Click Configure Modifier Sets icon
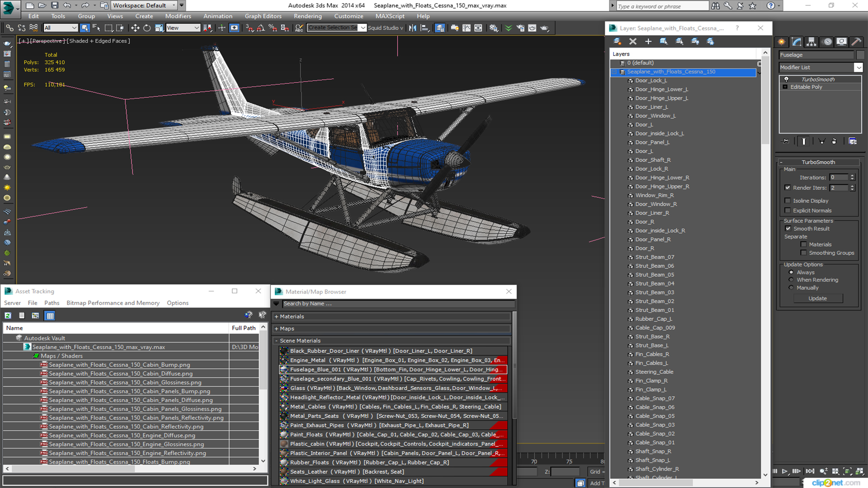The image size is (868, 488). [x=853, y=141]
